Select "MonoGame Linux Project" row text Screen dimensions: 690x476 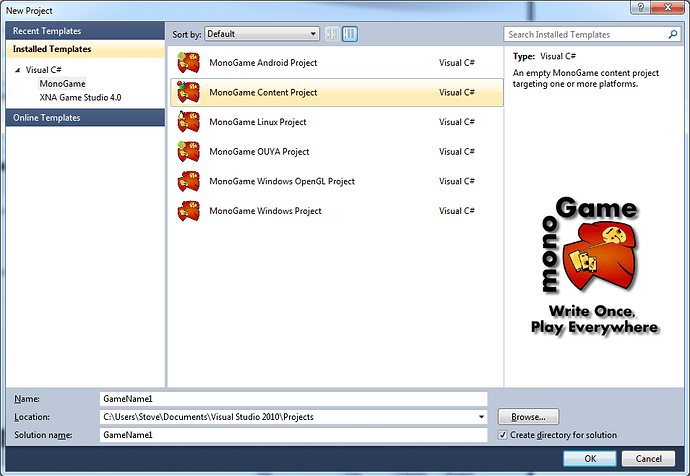click(258, 122)
